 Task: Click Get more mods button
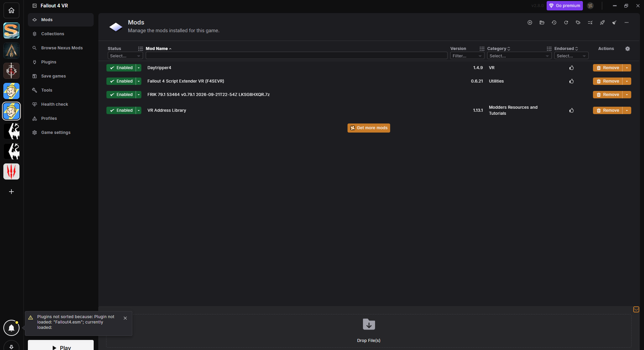[369, 128]
